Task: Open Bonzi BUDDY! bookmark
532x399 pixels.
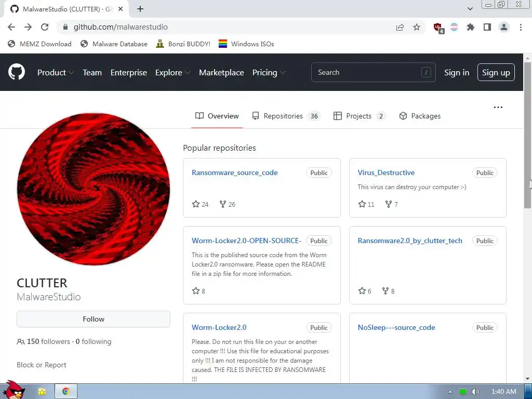Action: tap(183, 44)
